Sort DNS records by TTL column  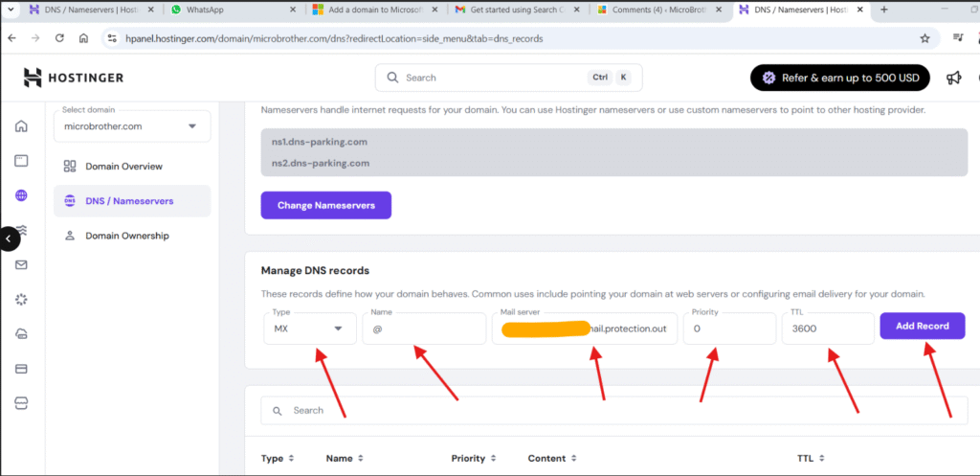pyautogui.click(x=811, y=459)
